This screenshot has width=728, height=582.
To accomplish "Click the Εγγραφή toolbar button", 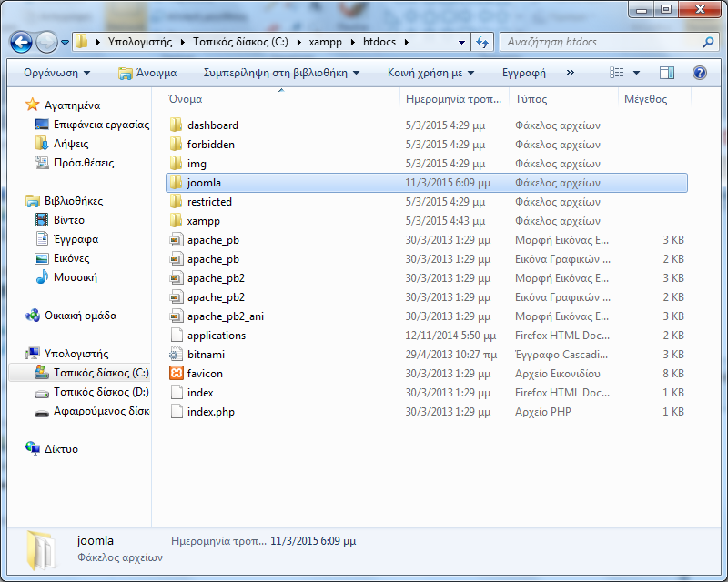I will coord(524,73).
